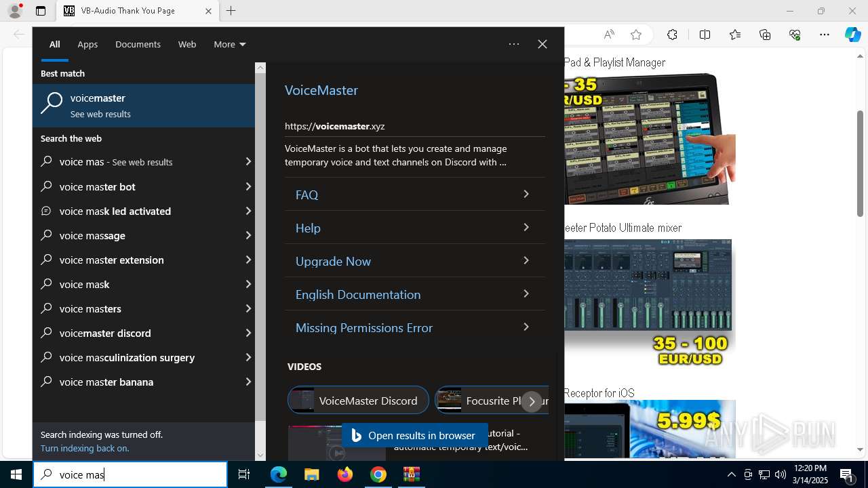The height and width of the screenshot is (488, 868).
Task: Close the VB-Audio Thank You Page tab
Action: click(x=208, y=11)
